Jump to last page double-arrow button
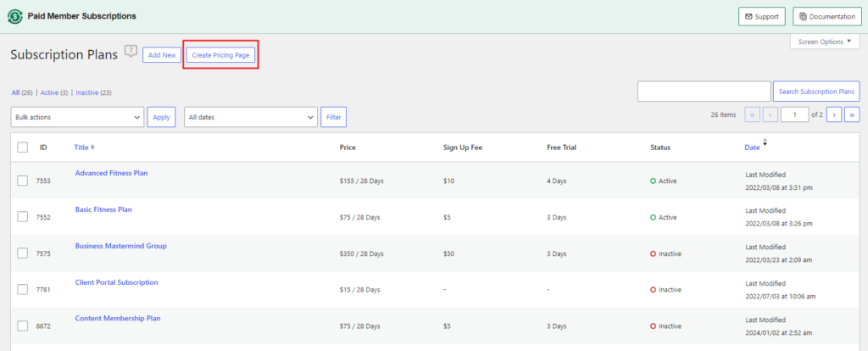This screenshot has width=868, height=351. 852,114
